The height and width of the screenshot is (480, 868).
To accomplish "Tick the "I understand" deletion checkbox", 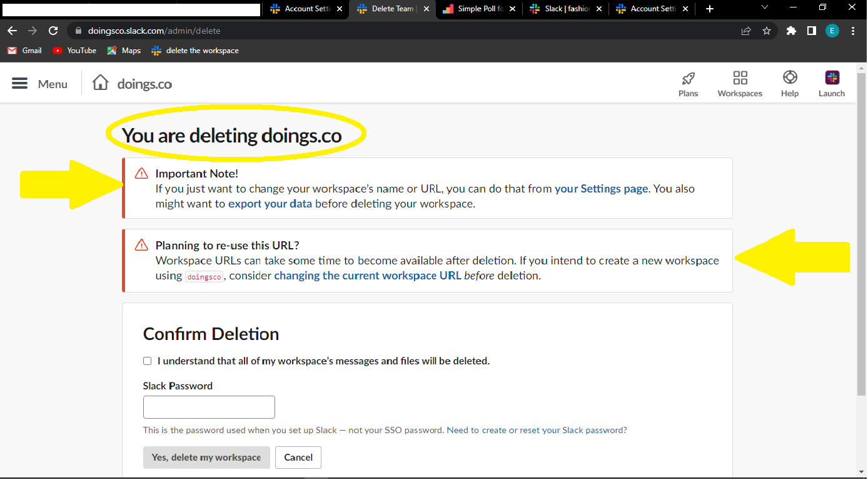I will pyautogui.click(x=148, y=361).
